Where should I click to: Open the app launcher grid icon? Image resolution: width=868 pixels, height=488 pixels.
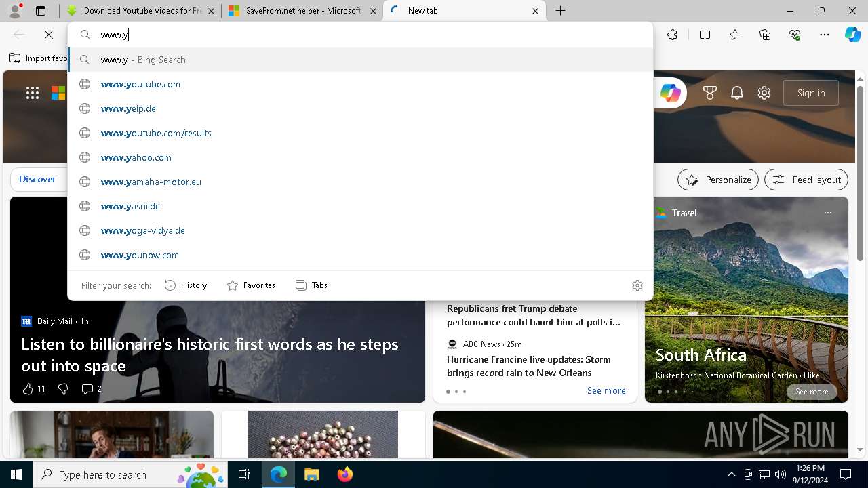(33, 93)
